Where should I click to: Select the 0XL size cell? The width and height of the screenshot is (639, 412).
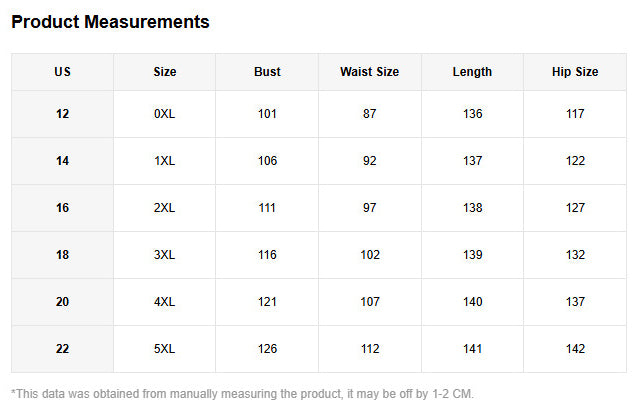click(165, 114)
